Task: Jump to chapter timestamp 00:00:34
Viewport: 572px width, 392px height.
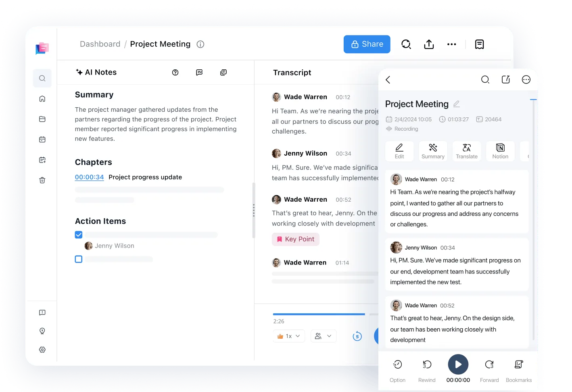Action: point(90,177)
